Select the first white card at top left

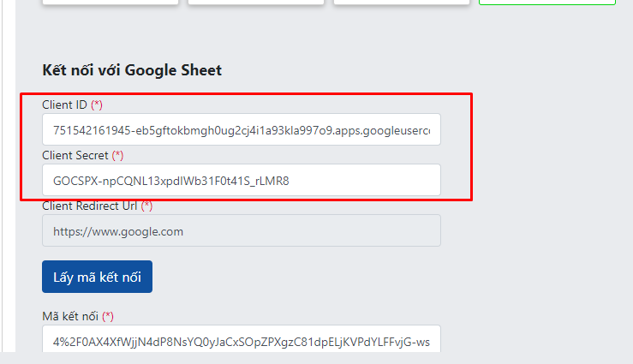[x=110, y=3]
